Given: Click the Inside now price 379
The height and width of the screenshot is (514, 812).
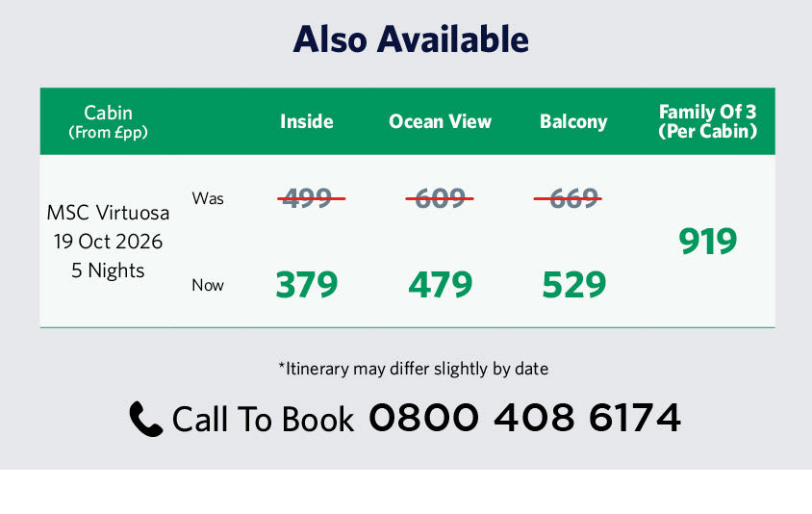Looking at the screenshot, I should [307, 285].
